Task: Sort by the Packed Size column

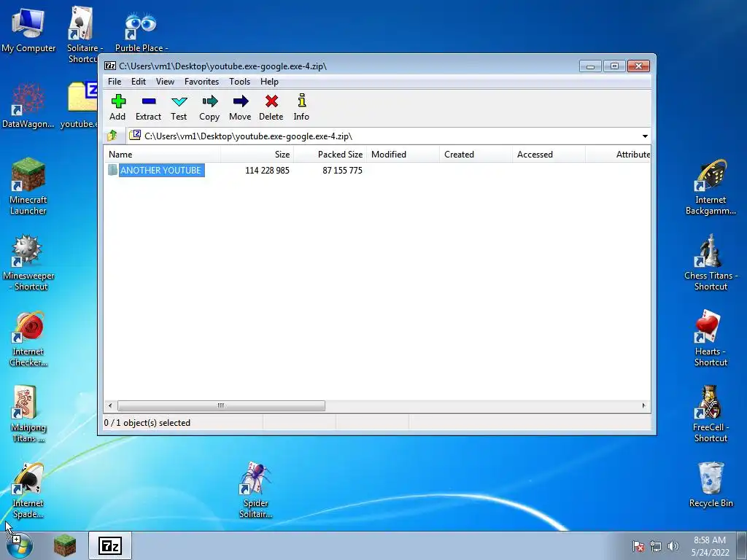Action: pos(330,155)
